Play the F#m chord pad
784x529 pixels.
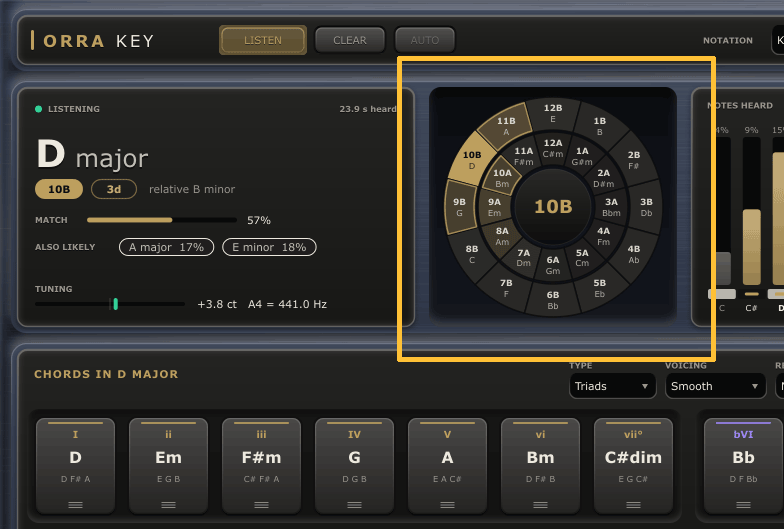[x=262, y=466]
